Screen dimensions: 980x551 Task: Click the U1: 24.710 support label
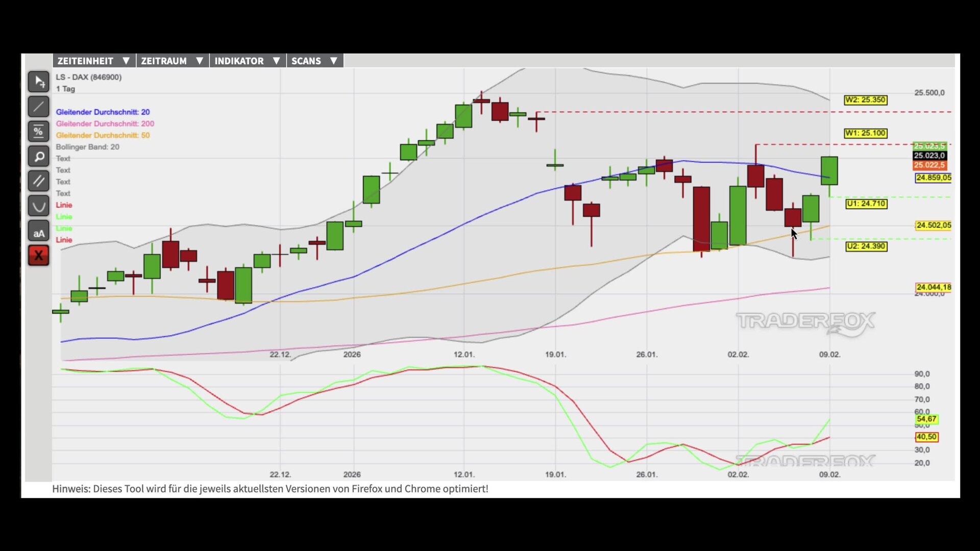click(x=866, y=204)
